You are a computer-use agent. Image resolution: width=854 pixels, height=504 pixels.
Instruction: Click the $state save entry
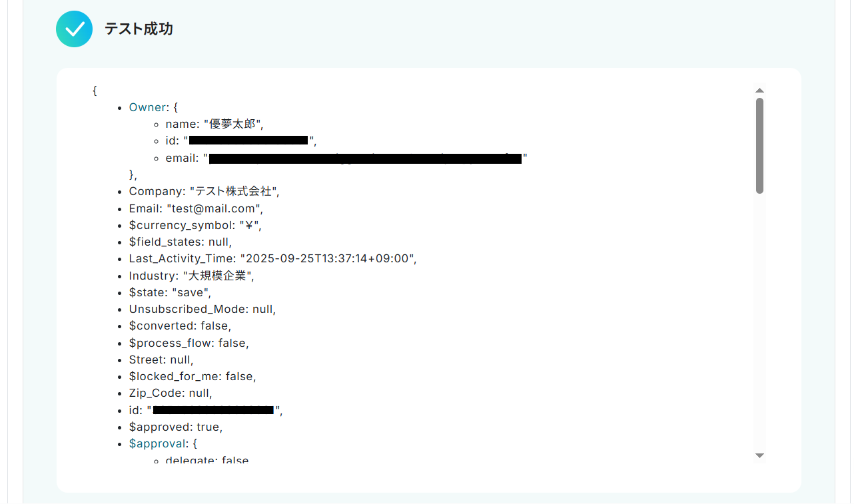click(x=171, y=292)
